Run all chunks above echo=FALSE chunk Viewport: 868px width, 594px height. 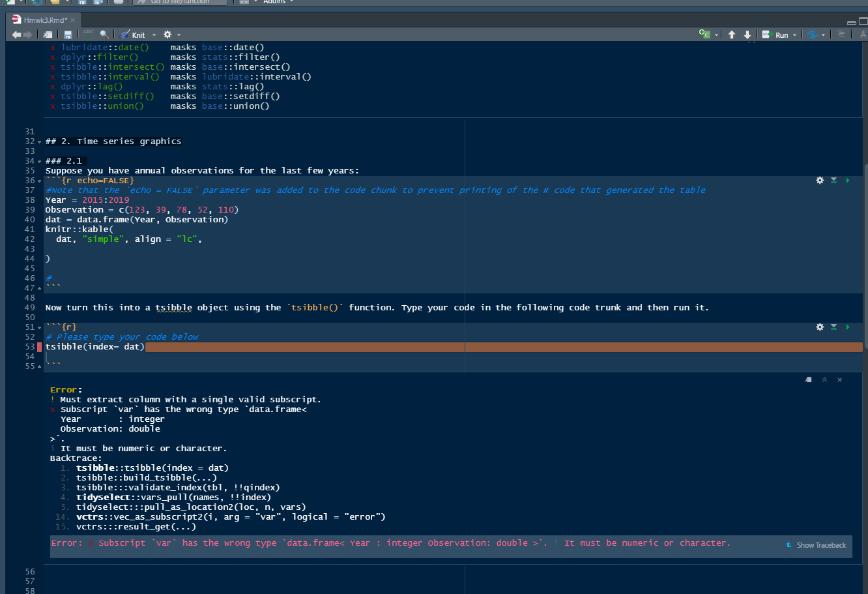pos(833,180)
